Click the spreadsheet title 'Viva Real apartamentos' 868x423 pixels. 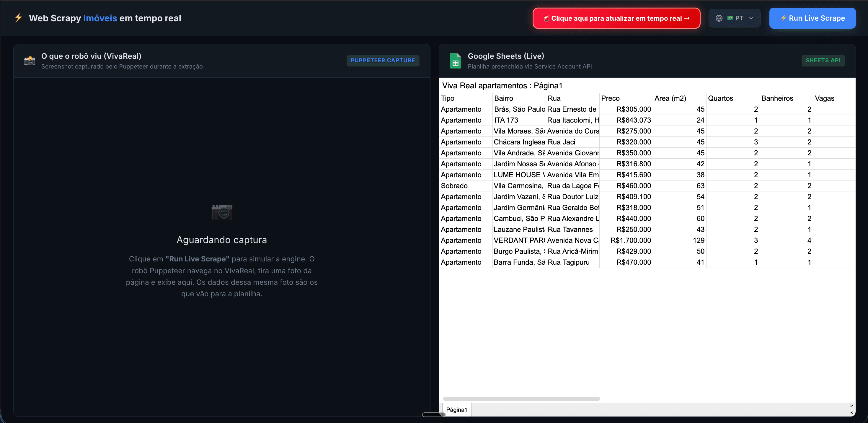pos(502,85)
